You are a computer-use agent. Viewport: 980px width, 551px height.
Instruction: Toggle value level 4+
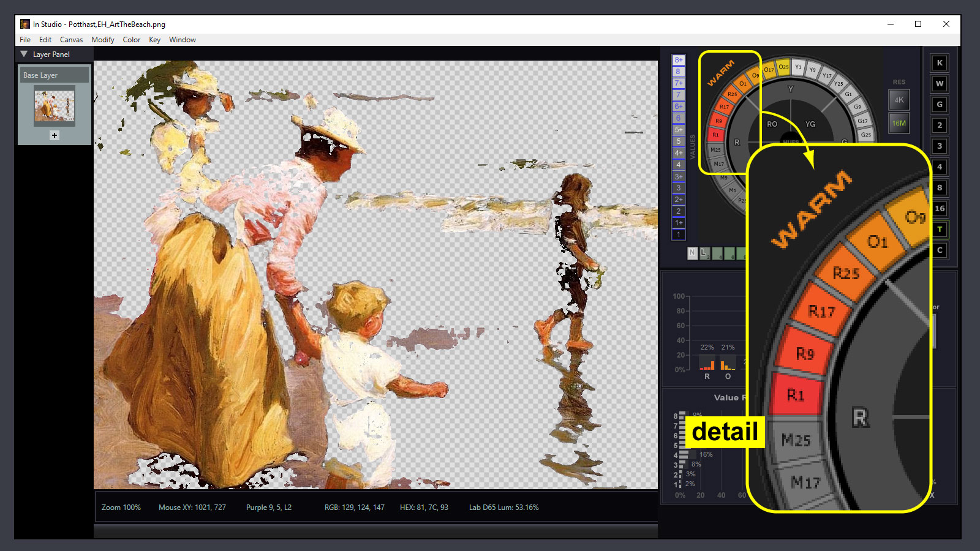(x=679, y=153)
